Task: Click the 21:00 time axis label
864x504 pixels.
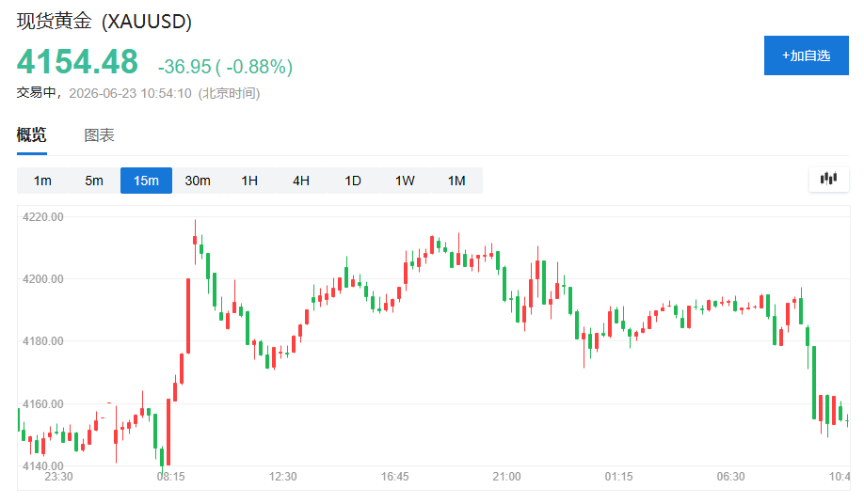Action: click(507, 477)
